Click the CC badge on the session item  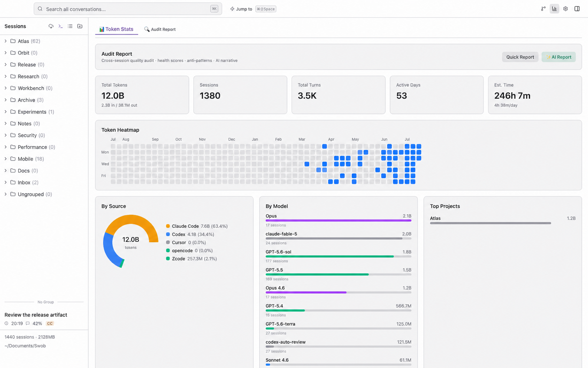(x=50, y=323)
